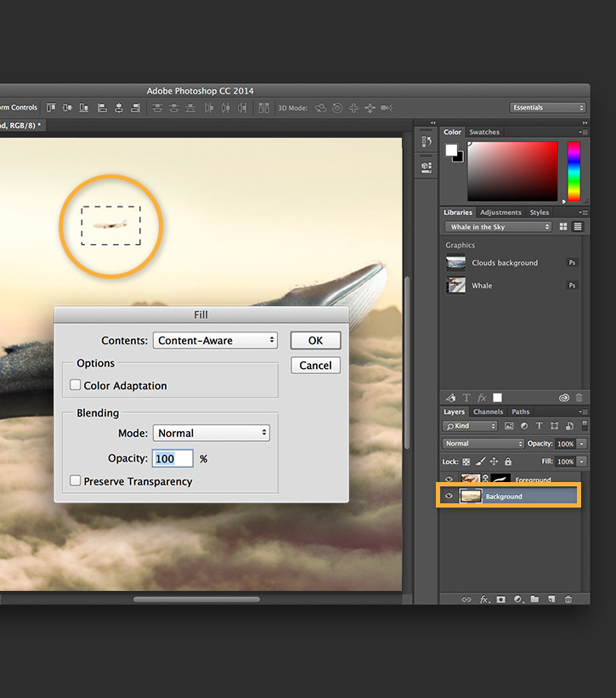Toggle shape layer filter in Layers

click(x=554, y=426)
